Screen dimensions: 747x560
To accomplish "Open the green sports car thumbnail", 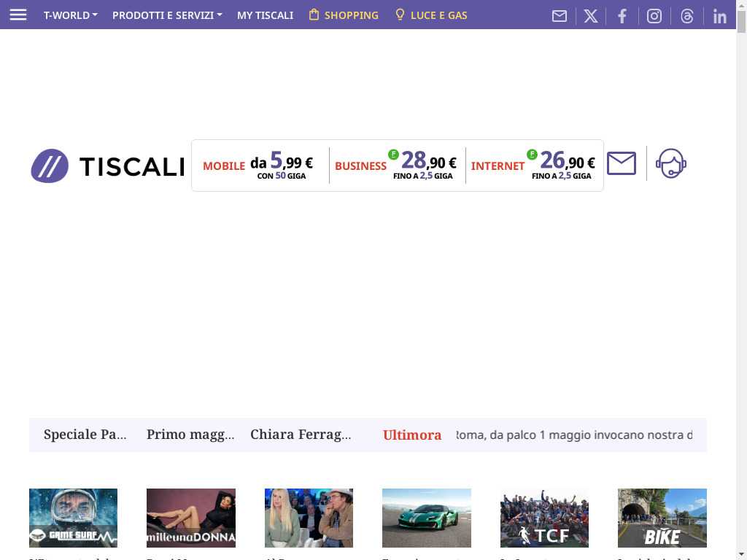I will coord(426,518).
